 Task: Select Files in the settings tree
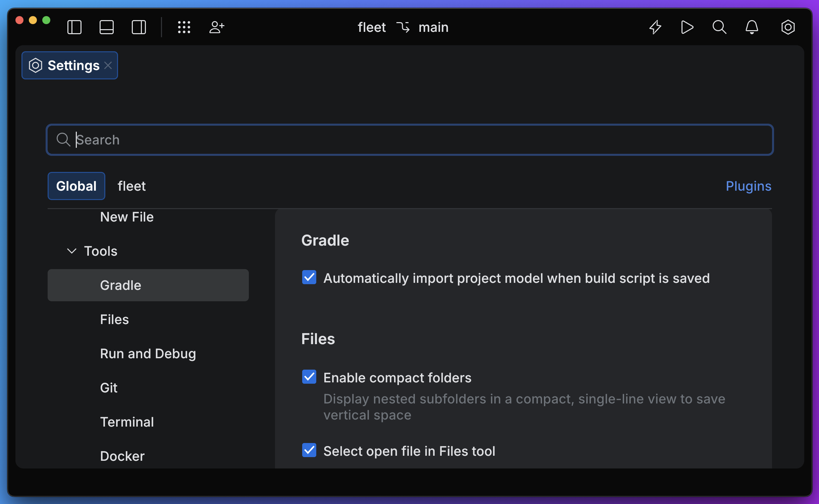pyautogui.click(x=114, y=319)
